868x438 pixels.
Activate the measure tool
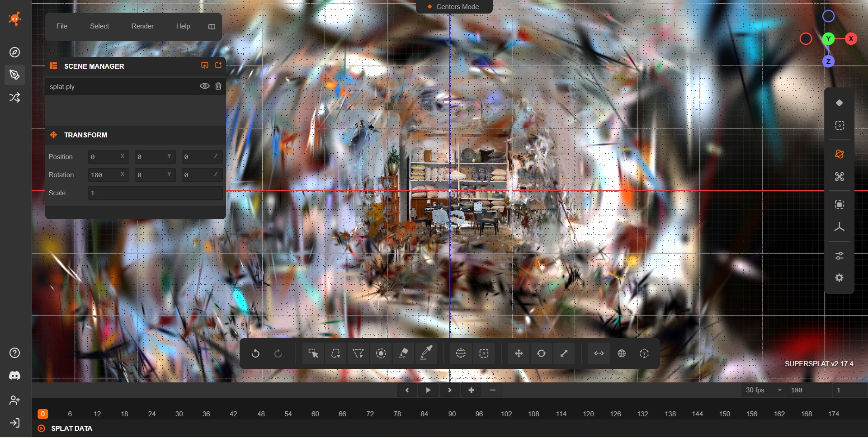click(599, 353)
